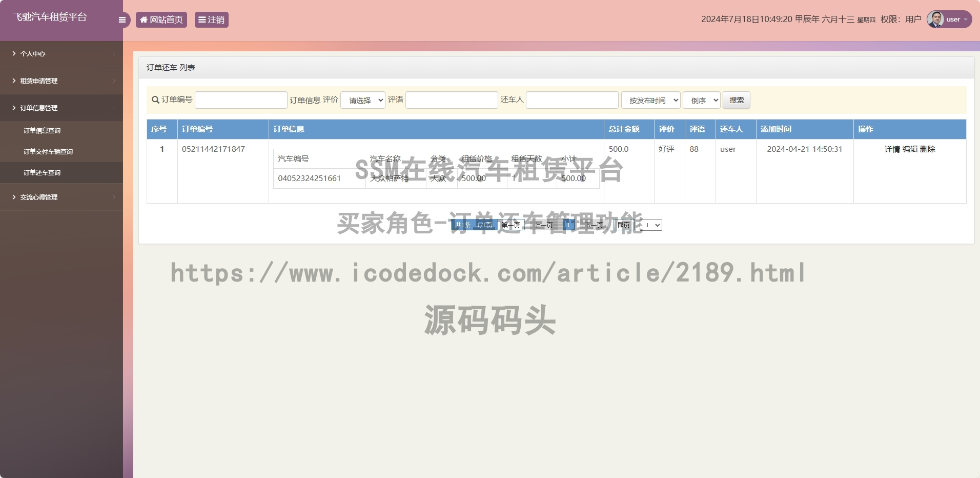
Task: Open the page number select dropdown
Action: point(651,225)
